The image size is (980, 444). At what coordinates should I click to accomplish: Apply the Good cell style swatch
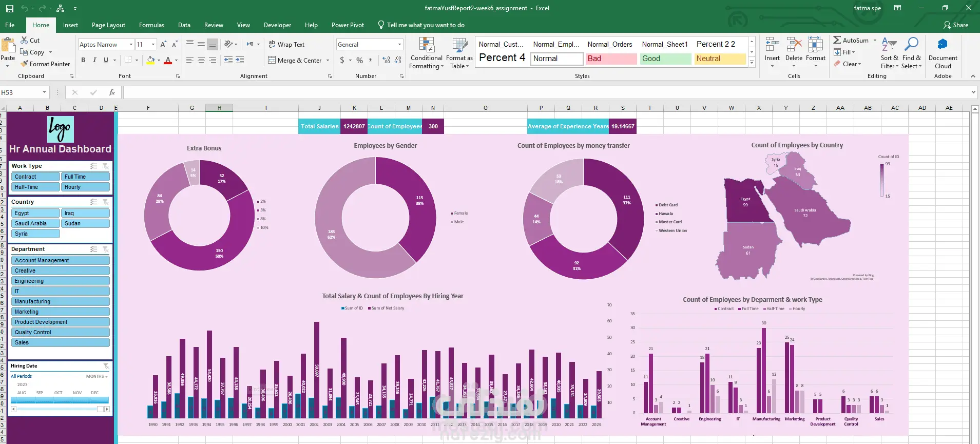click(665, 59)
